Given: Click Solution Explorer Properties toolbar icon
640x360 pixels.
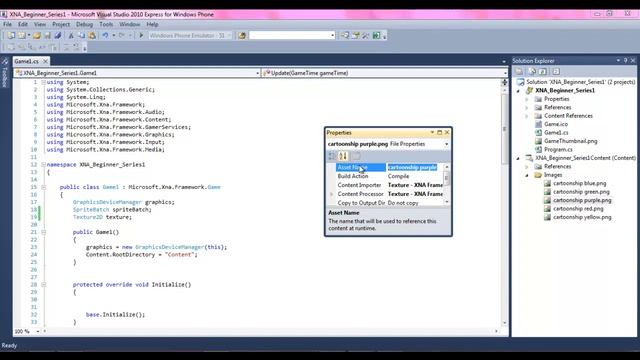Looking at the screenshot, I should 519,71.
